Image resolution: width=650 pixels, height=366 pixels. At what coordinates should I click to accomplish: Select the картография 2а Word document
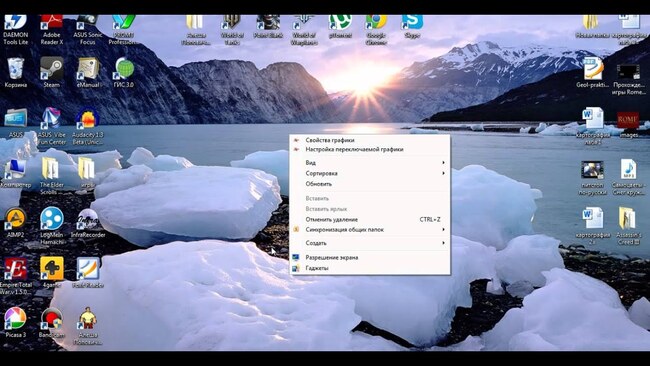(x=592, y=226)
